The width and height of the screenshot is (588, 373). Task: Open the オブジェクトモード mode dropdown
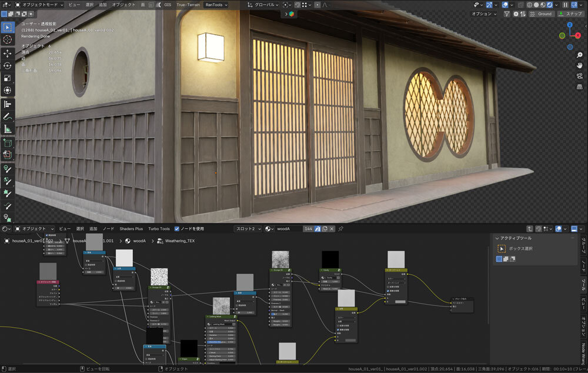pos(38,5)
